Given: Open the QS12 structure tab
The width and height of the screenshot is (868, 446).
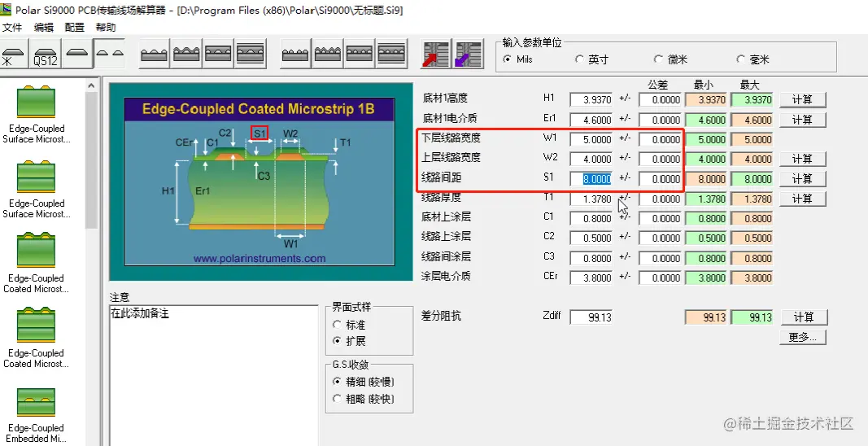Looking at the screenshot, I should [x=46, y=54].
